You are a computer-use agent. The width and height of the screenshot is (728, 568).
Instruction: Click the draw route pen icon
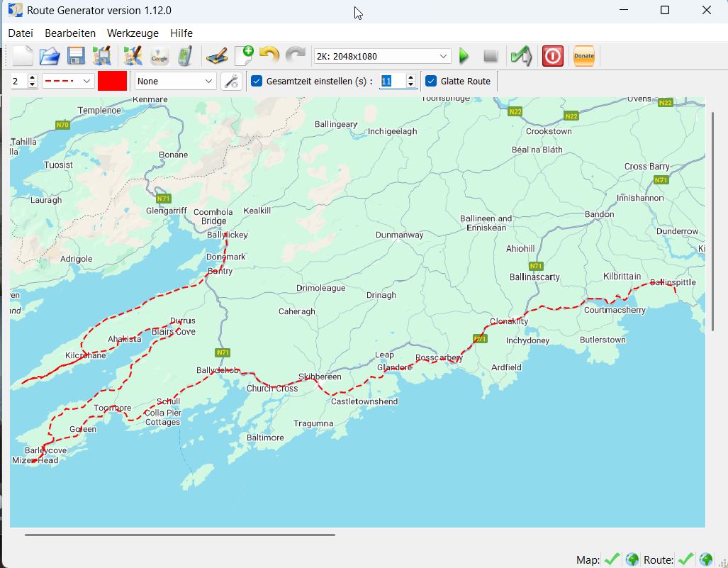pyautogui.click(x=215, y=56)
